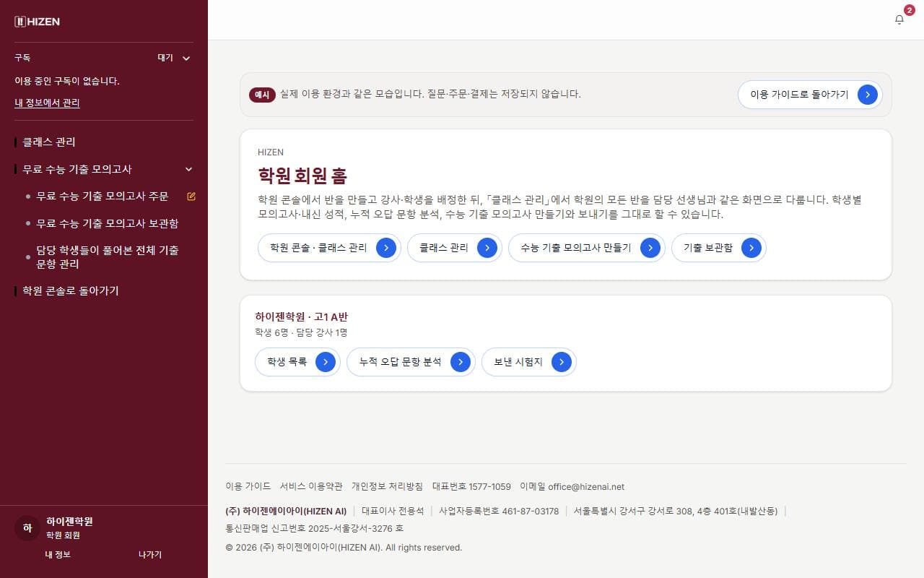
Task: Click 사업자등록번호 461-87-03178 in footer
Action: pyautogui.click(x=499, y=511)
